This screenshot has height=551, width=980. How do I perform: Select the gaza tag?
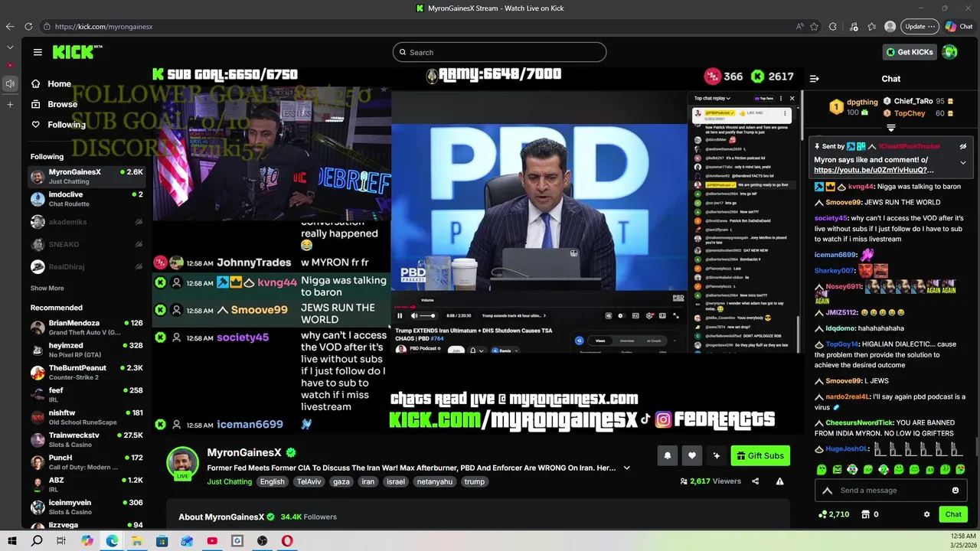point(341,481)
